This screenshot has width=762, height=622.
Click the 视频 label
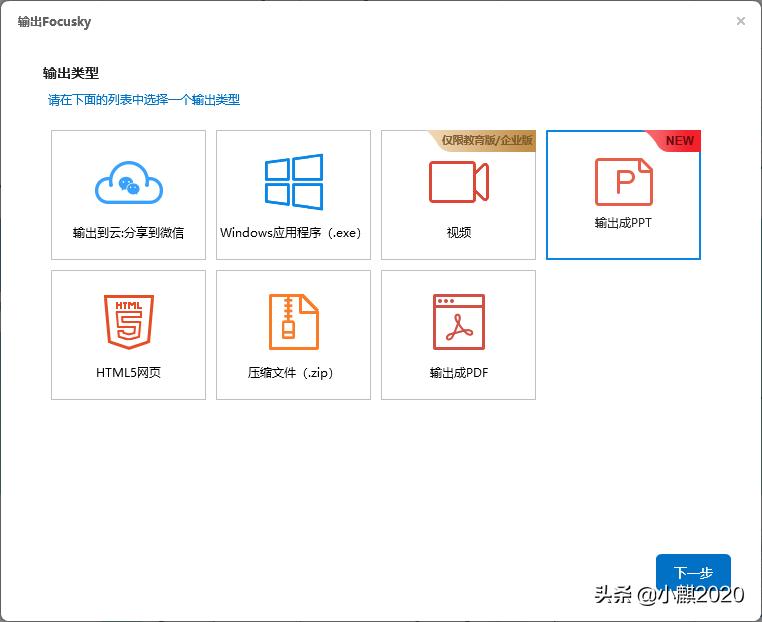click(459, 233)
